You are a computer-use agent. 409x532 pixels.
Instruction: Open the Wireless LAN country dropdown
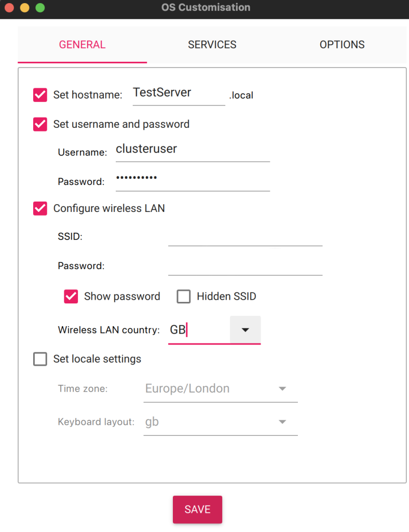245,329
